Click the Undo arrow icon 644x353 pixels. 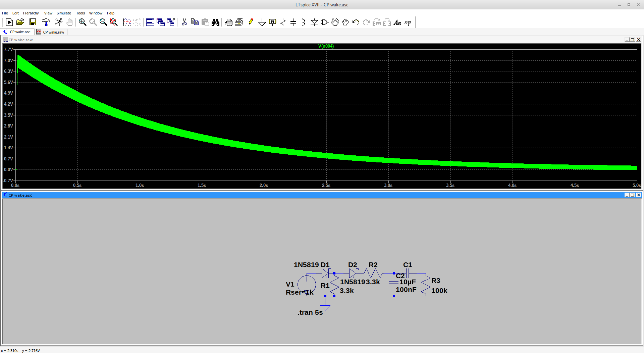click(356, 22)
